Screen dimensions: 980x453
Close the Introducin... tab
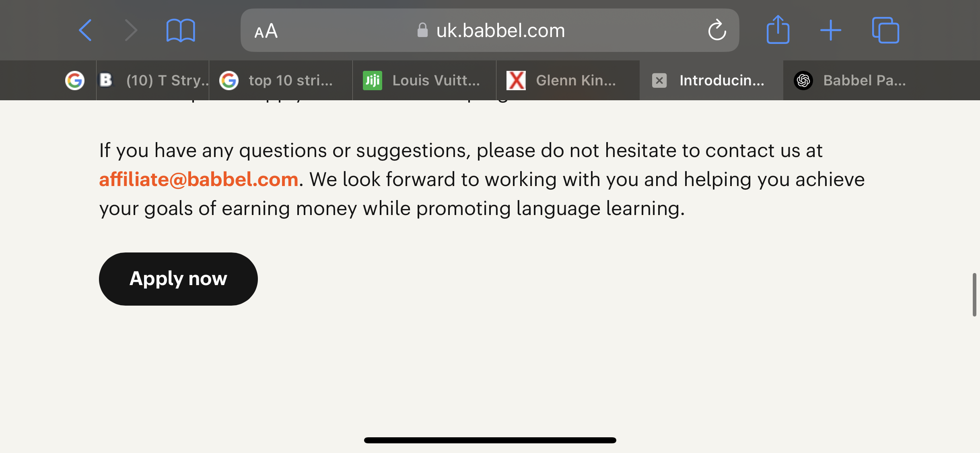659,81
